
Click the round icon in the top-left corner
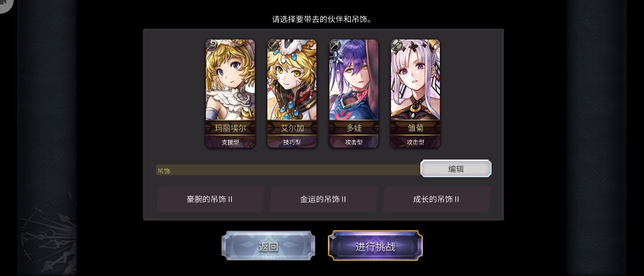[x=6, y=5]
